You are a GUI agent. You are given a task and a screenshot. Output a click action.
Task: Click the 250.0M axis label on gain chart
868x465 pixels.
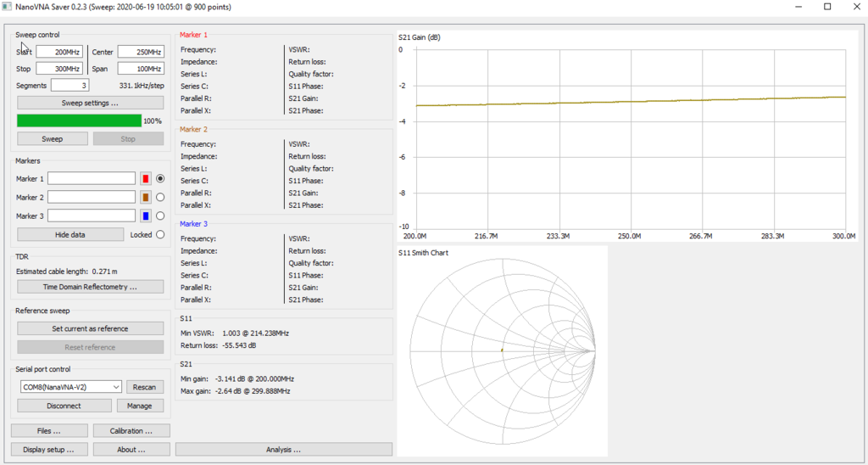(630, 236)
